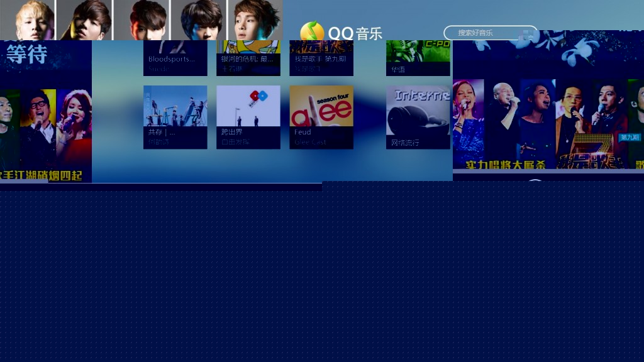Select the 网络流行 category tile
The width and height of the screenshot is (644, 362).
418,116
